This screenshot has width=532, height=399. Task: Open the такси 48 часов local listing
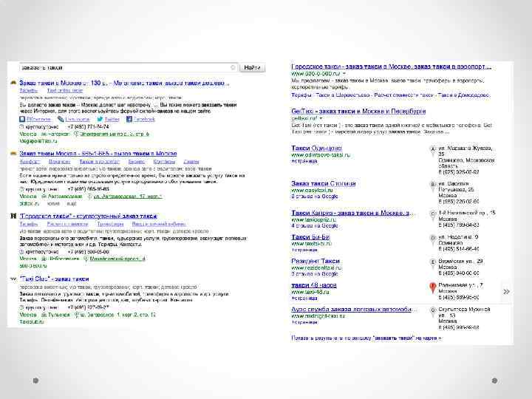[314, 285]
